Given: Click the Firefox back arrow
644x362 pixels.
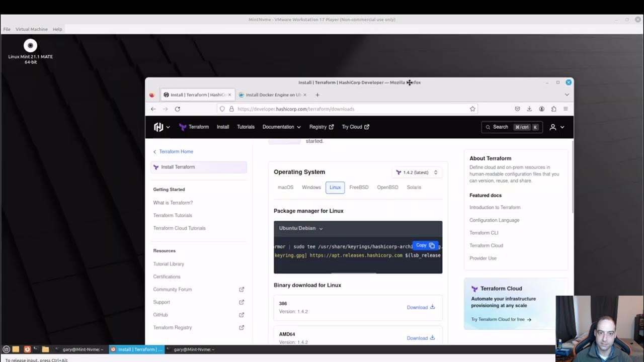Looking at the screenshot, I should pyautogui.click(x=153, y=109).
